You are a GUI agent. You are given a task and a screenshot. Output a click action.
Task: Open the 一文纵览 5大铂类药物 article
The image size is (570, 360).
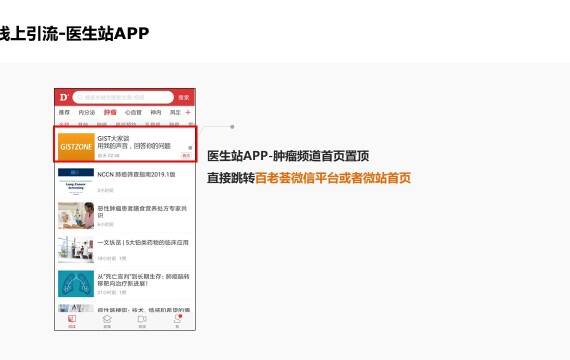click(143, 243)
